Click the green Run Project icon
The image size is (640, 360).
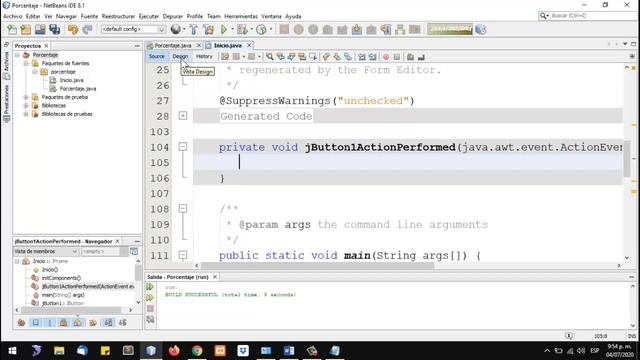[224, 29]
